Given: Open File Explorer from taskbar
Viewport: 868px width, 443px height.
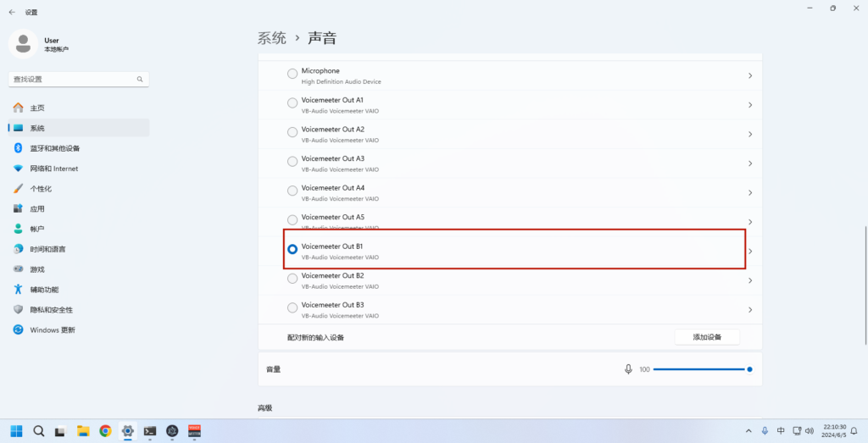Looking at the screenshot, I should (83, 431).
